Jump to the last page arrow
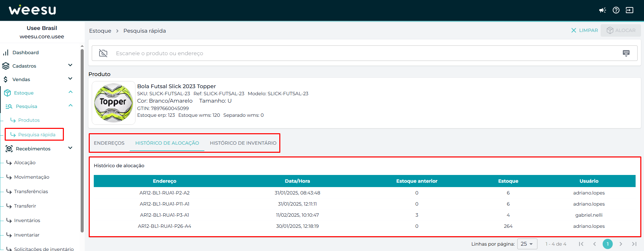644x251 pixels. (x=634, y=244)
